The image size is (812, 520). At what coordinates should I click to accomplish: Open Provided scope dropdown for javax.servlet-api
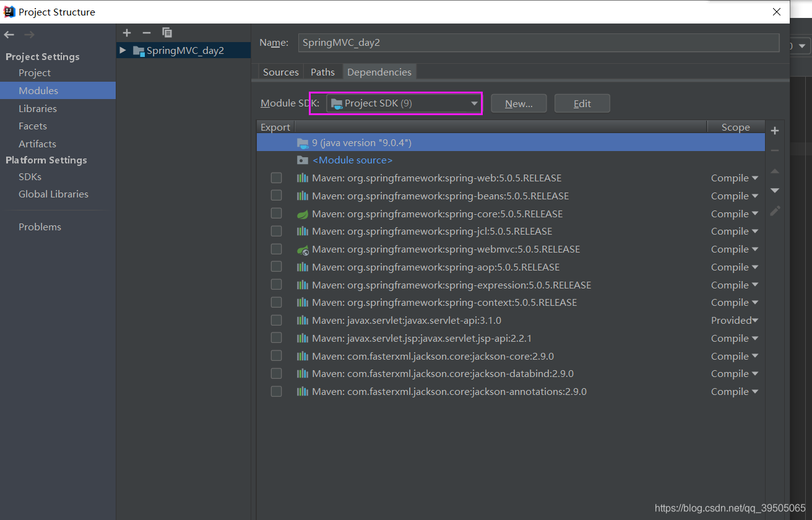pos(735,321)
